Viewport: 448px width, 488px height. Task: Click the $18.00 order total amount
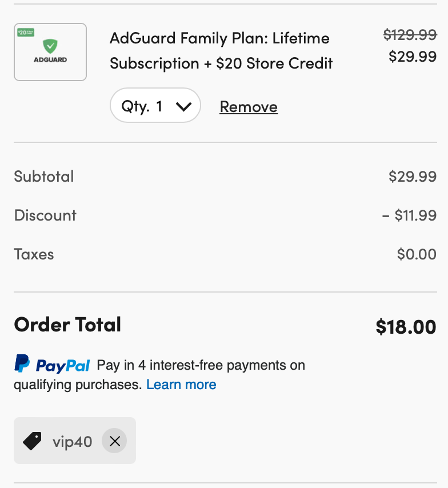406,327
